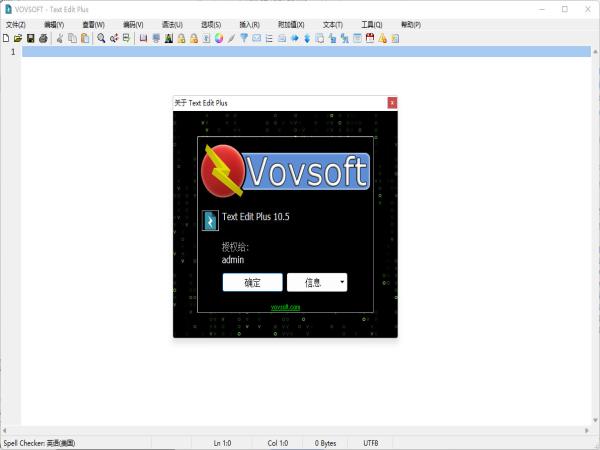Click the Spell Checker status bar entry

click(x=39, y=443)
